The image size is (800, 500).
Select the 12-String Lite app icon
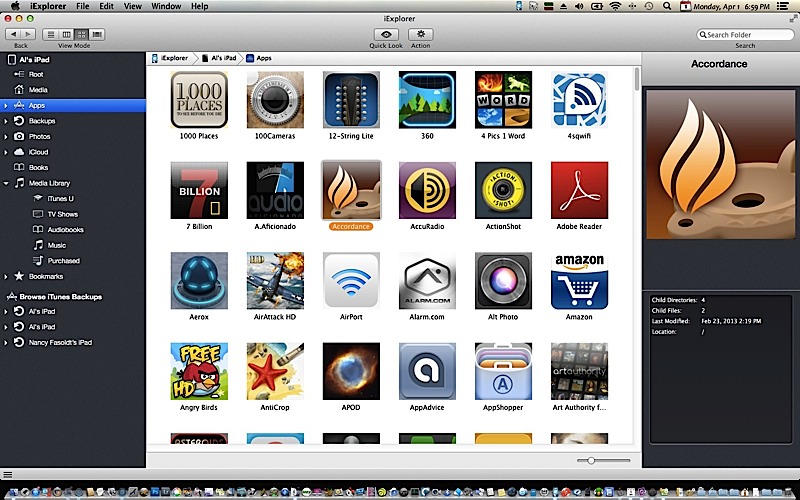click(x=351, y=99)
